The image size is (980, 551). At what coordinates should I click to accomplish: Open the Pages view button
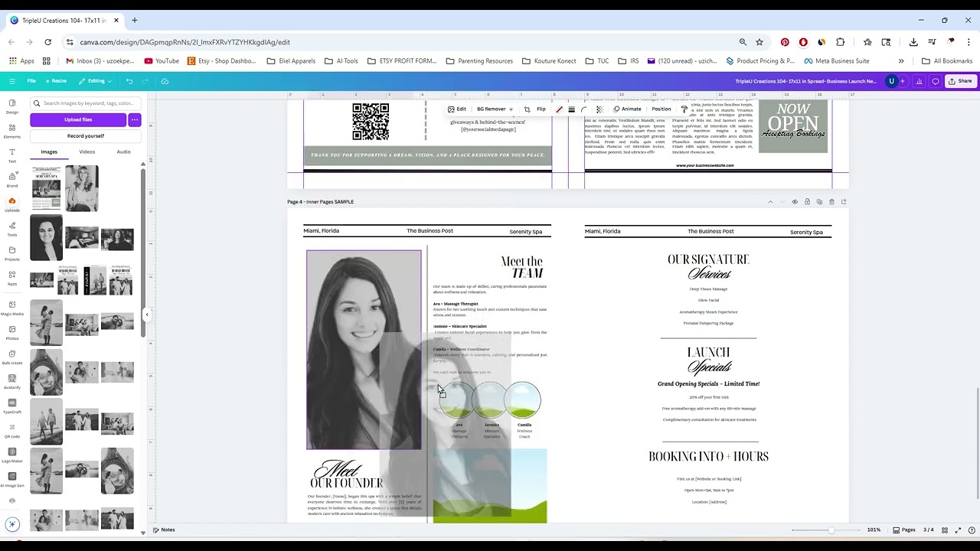(904, 530)
